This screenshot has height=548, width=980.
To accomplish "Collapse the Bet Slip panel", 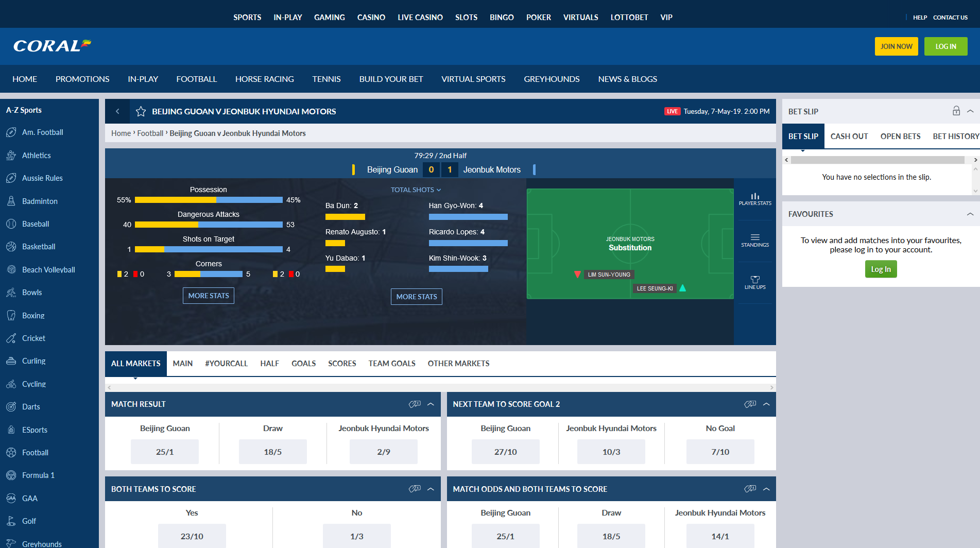I will (x=970, y=111).
